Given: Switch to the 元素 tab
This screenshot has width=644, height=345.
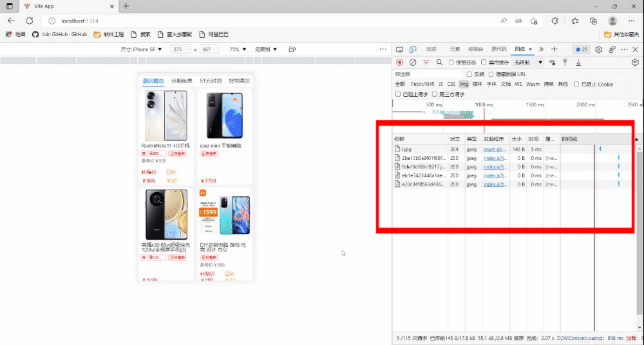Looking at the screenshot, I should [455, 50].
